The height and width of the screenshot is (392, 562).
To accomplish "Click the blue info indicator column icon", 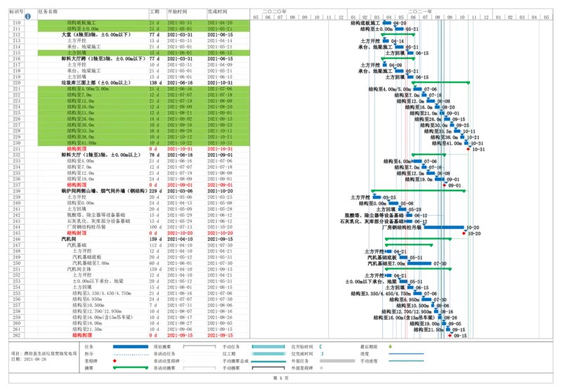I will point(27,15).
